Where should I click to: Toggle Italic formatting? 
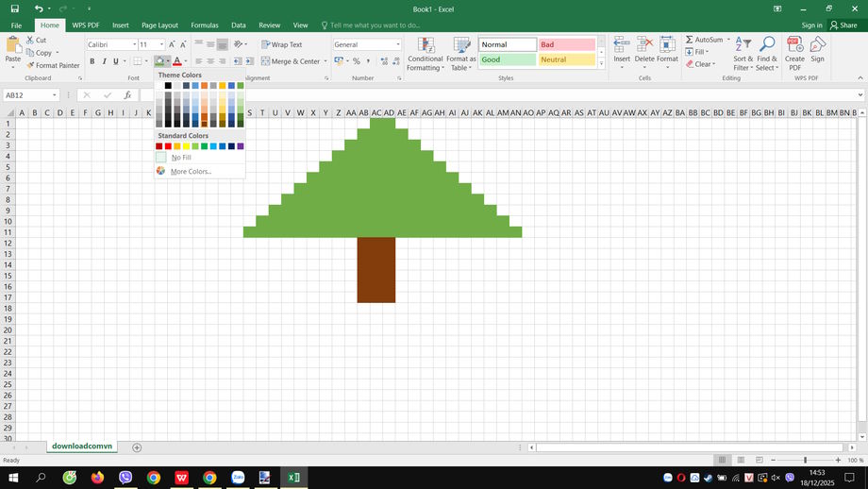tap(105, 61)
